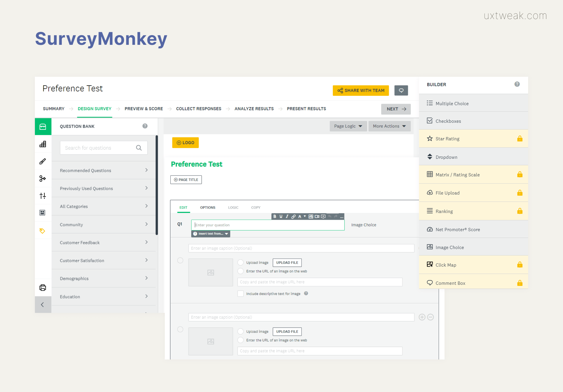The image size is (563, 392).
Task: Click the Print icon in the sidebar
Action: coord(43,288)
